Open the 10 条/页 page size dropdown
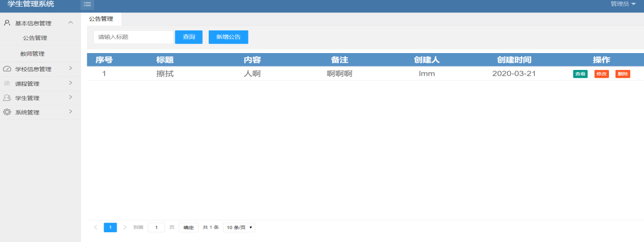Image resolution: width=644 pixels, height=242 pixels. tap(239, 227)
